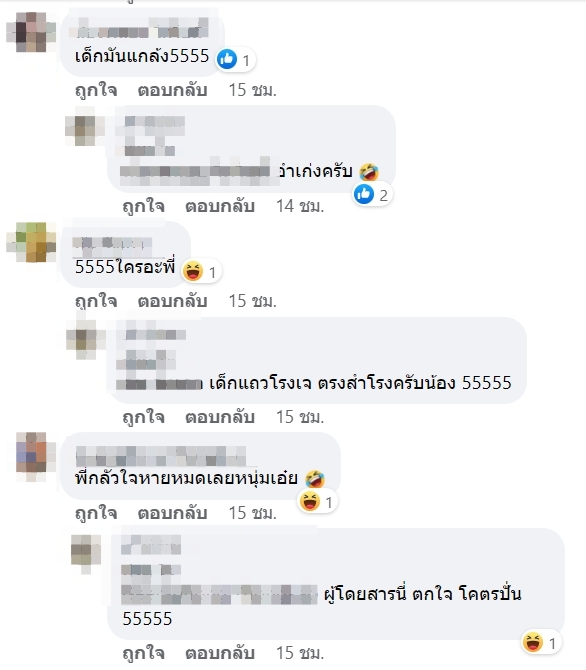
Task: Click ตอบกลับ under ผู้โดยสารนี่ ตกใจ reply
Action: pyautogui.click(x=220, y=653)
